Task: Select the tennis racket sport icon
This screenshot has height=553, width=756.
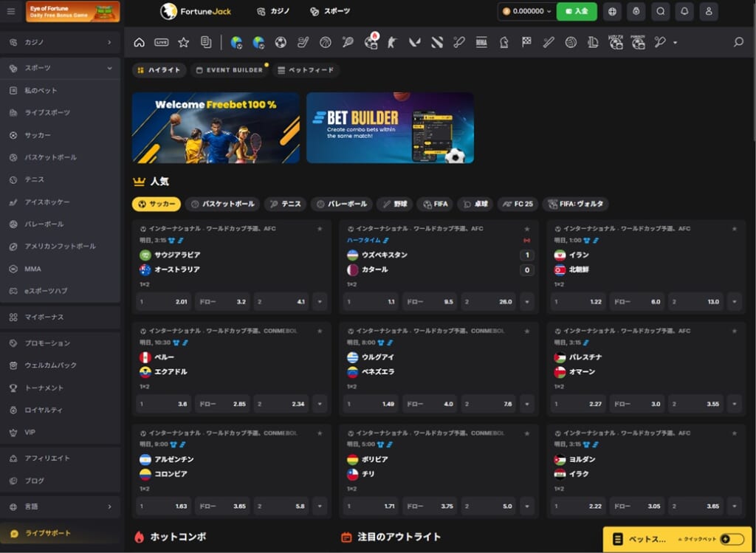Action: click(348, 42)
